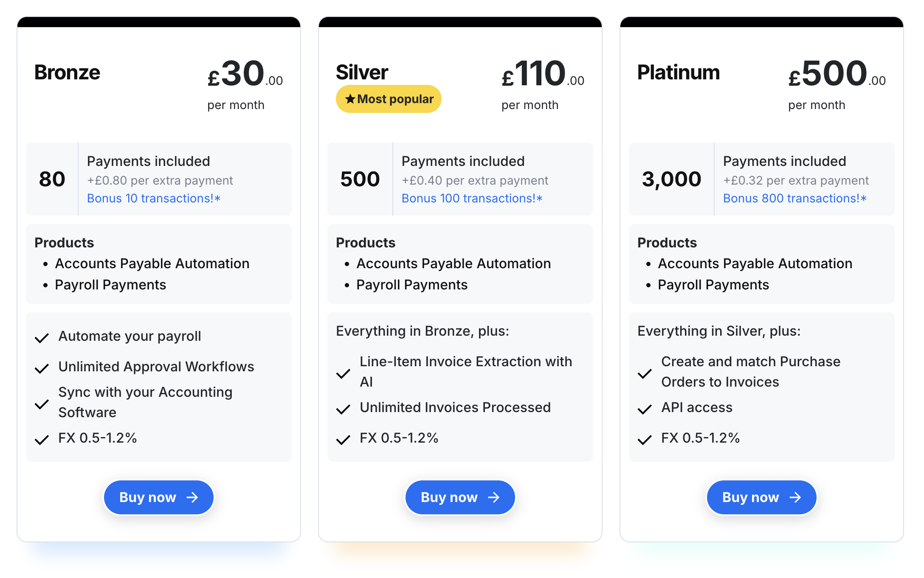924x578 pixels.
Task: Click the Bronze plan 80 payments number
Action: (52, 179)
